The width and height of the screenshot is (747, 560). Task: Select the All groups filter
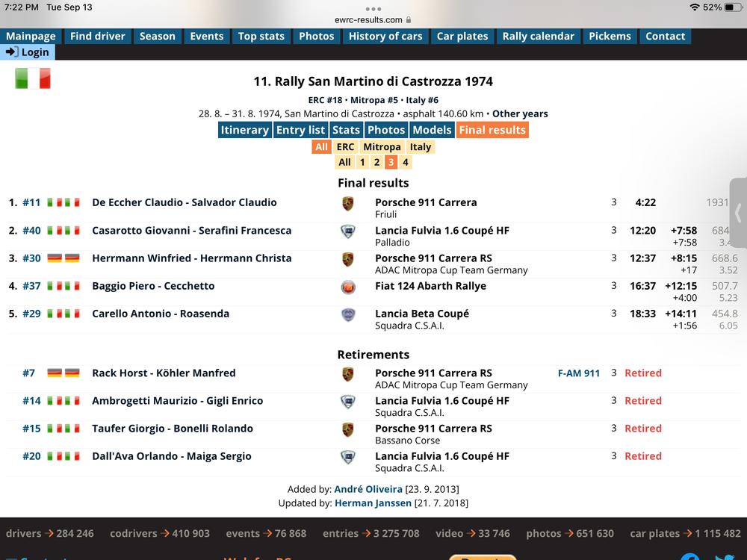[344, 162]
